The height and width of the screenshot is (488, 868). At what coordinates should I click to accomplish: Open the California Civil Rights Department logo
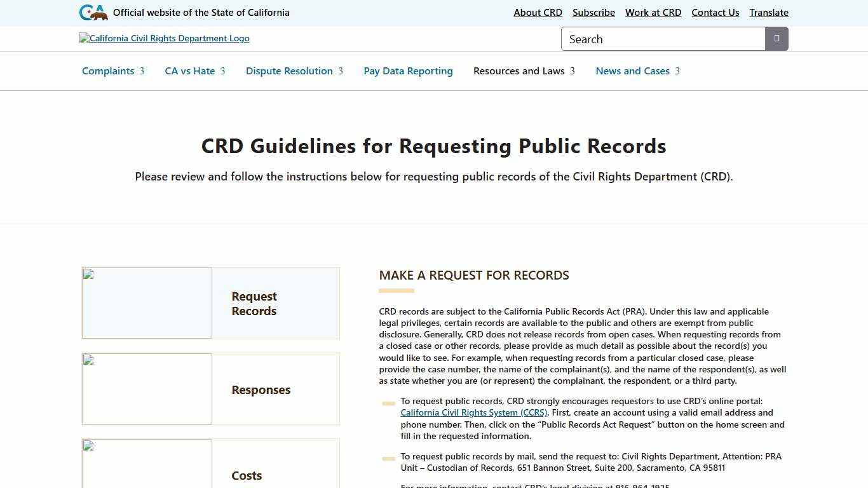click(165, 38)
